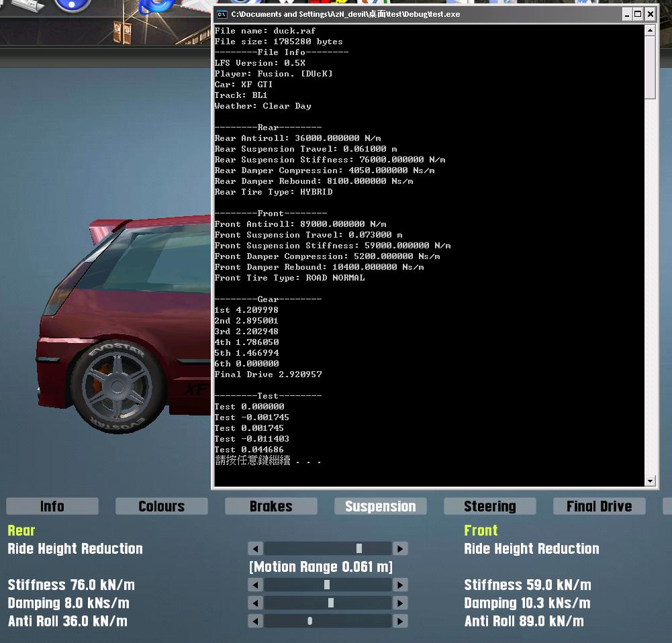Click the rear wheel of the car
This screenshot has width=672, height=643.
[x=117, y=387]
